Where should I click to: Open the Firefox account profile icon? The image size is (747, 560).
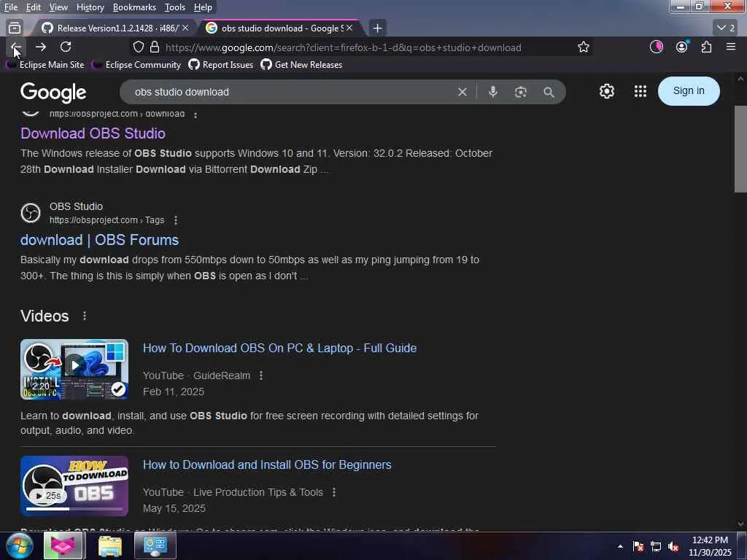coord(682,47)
